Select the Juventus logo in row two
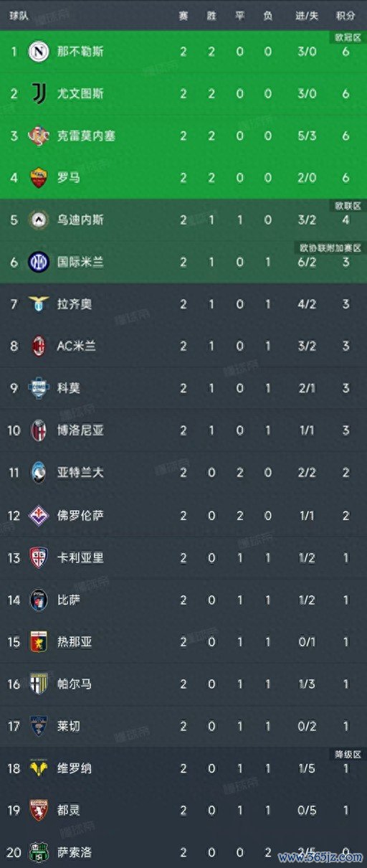 point(38,93)
